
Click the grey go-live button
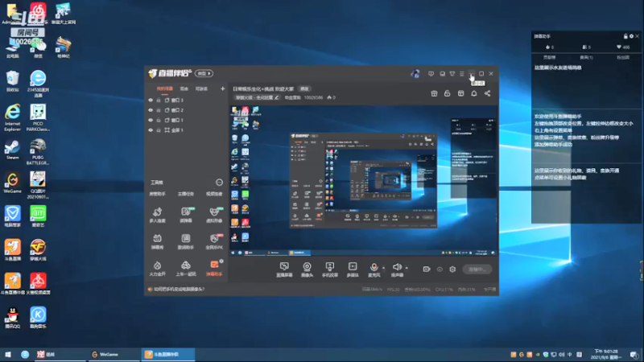coord(477,269)
